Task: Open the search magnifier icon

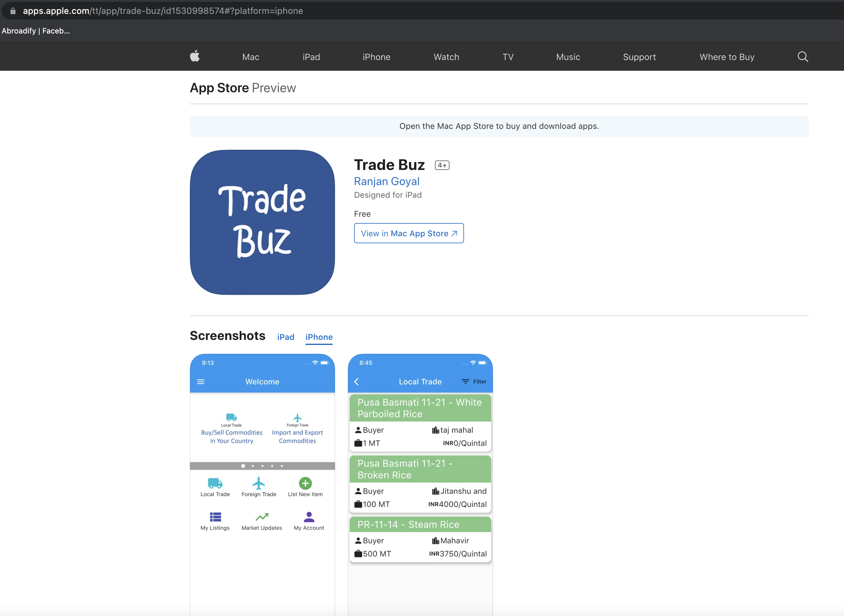Action: coord(802,57)
